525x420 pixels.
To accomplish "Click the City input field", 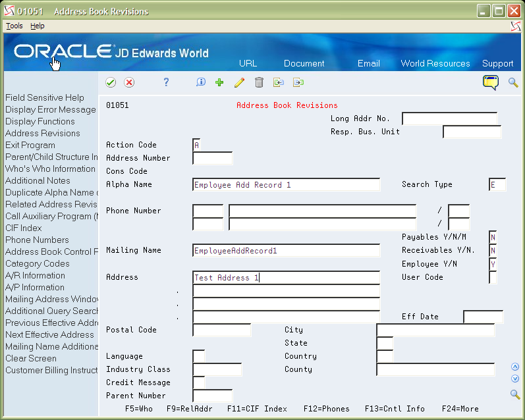I will tap(435, 330).
